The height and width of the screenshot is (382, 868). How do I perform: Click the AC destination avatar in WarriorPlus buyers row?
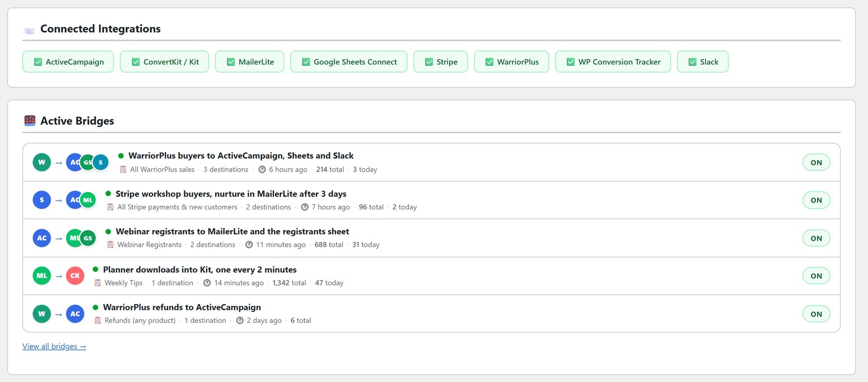(73, 162)
